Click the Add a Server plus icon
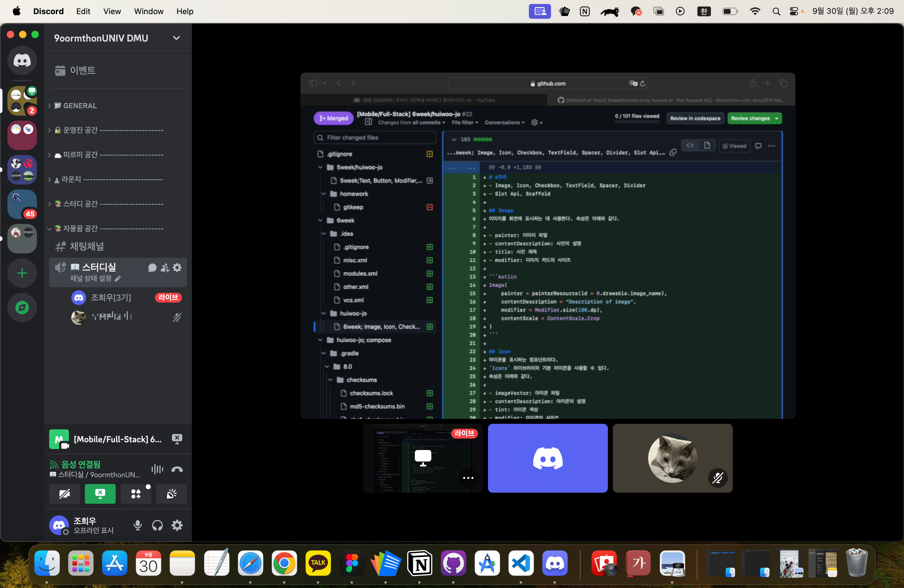 (22, 273)
